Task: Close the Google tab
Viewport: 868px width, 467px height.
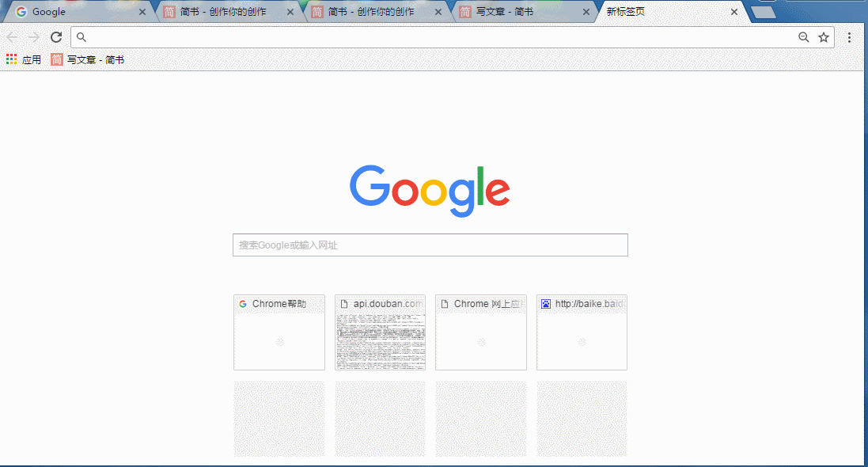Action: (x=142, y=12)
